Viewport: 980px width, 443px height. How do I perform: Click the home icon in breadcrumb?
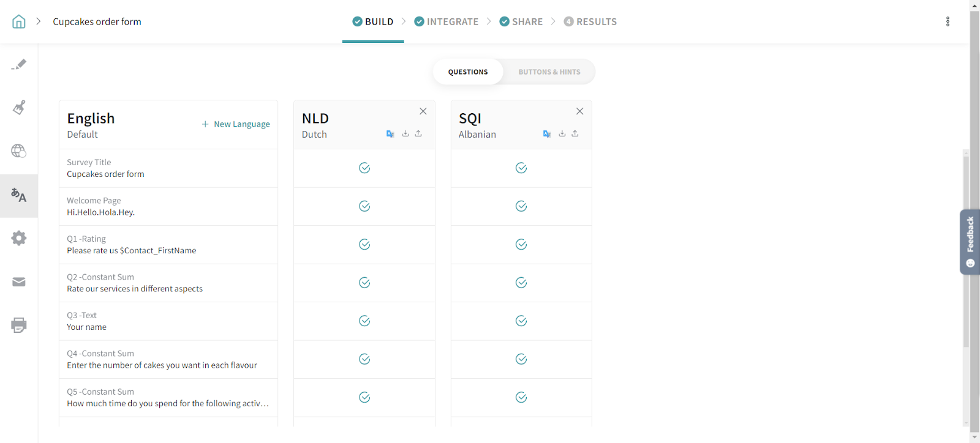[x=19, y=22]
